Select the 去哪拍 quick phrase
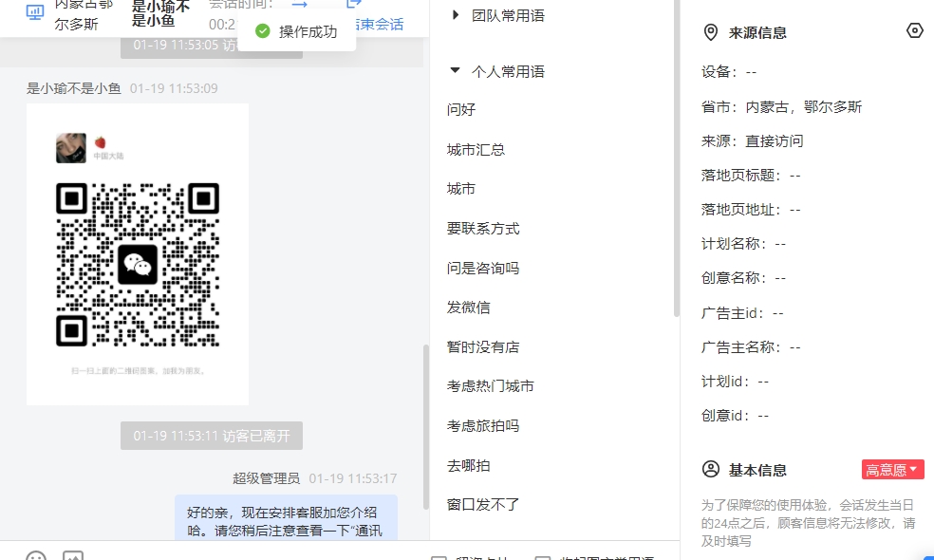 click(468, 465)
